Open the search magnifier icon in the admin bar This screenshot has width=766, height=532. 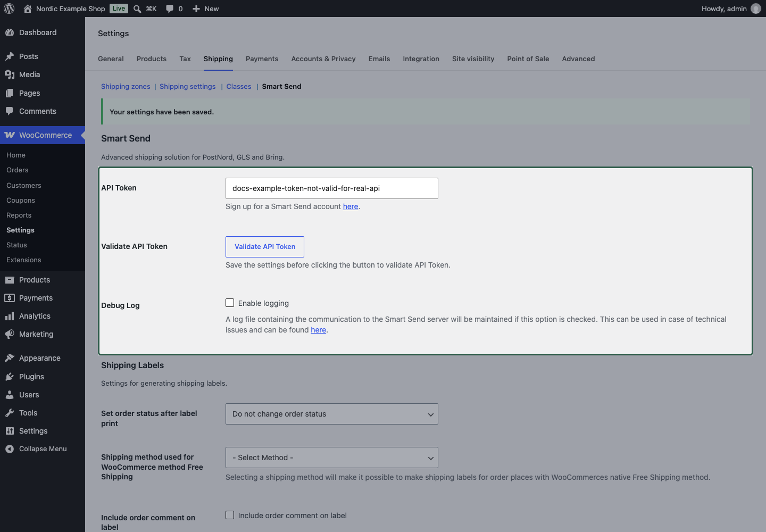137,9
